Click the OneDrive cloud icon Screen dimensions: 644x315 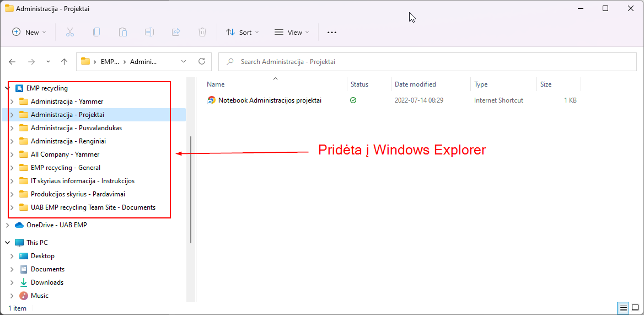point(19,225)
